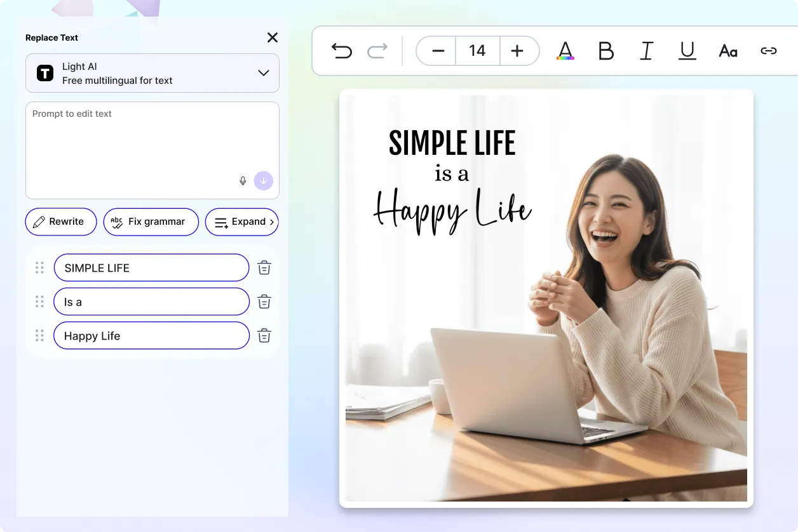Click the undo arrow icon
798x532 pixels.
point(342,51)
